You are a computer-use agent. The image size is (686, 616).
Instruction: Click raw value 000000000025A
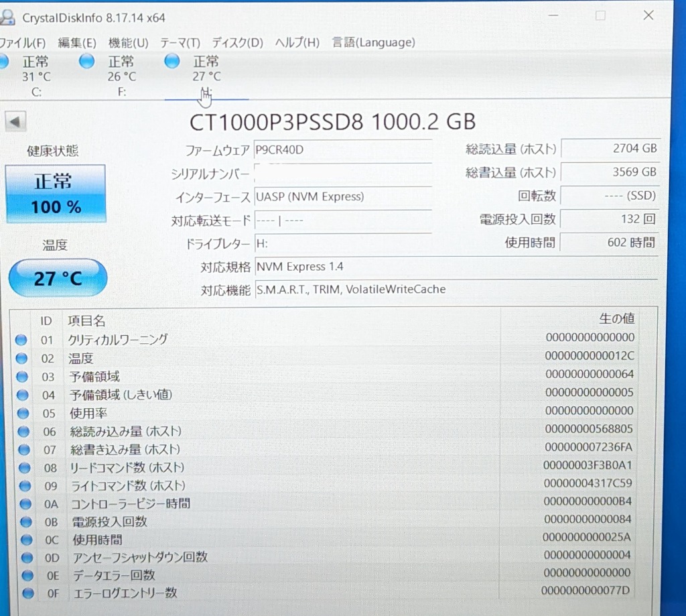(x=586, y=537)
